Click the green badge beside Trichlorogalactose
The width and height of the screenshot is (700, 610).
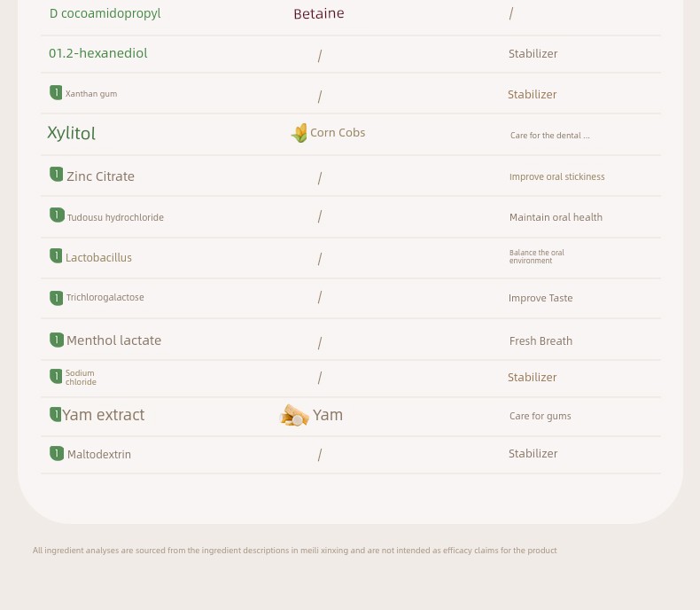pyautogui.click(x=56, y=298)
